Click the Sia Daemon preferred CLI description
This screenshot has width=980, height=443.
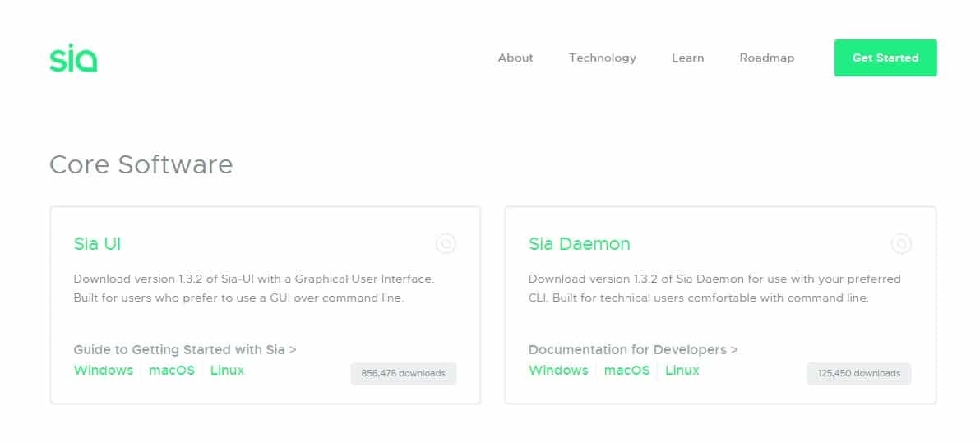[714, 288]
